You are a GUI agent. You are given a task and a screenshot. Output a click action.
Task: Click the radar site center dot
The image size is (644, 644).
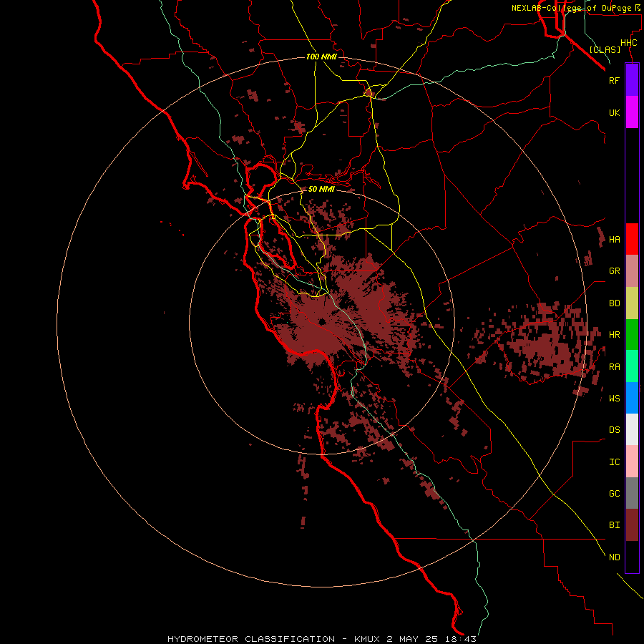click(321, 321)
